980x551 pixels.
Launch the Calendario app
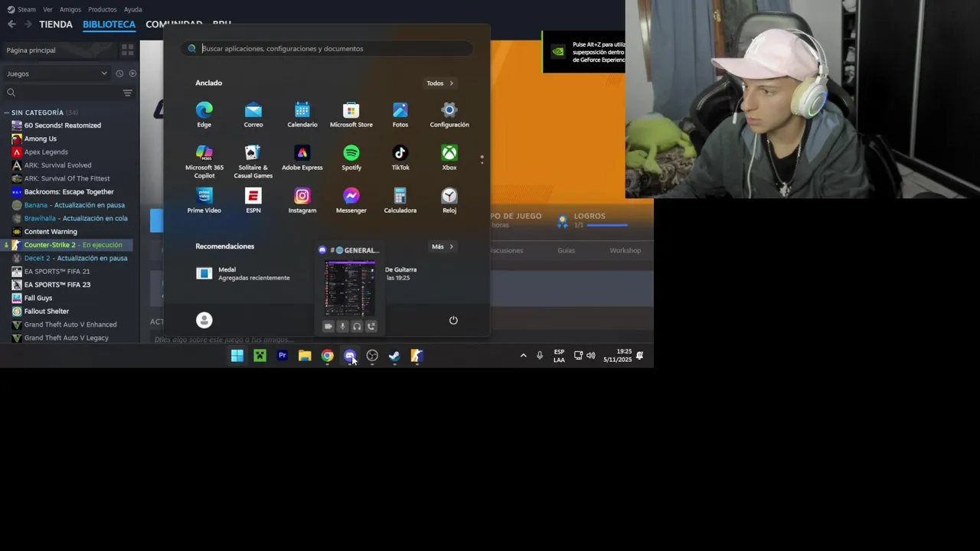point(302,115)
